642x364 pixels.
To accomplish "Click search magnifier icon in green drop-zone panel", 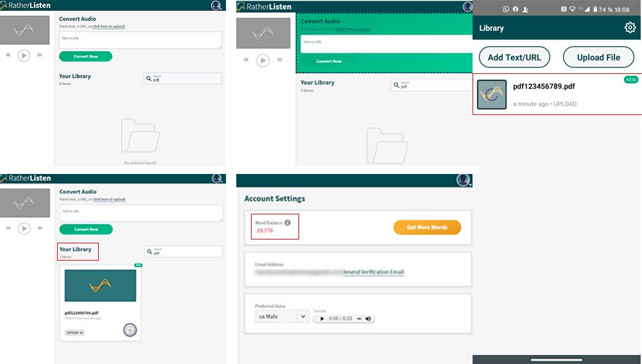I will click(x=396, y=85).
